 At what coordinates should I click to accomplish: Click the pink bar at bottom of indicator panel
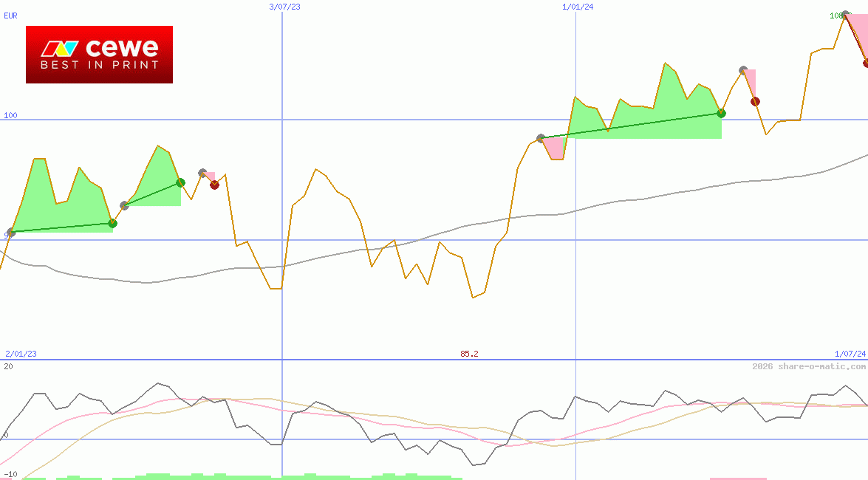point(738,479)
